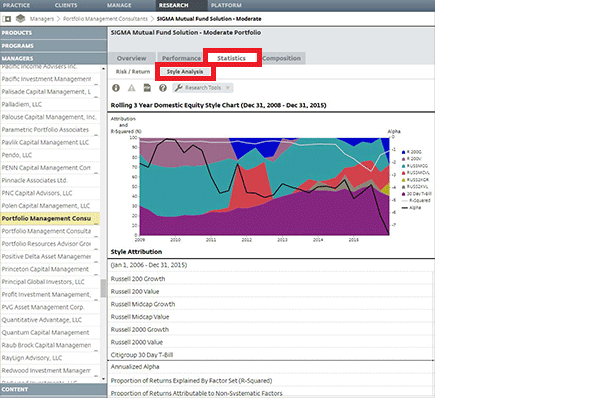Viewport: 590px width, 402px height.
Task: Select RayLign Advisory, LLC
Action: pyautogui.click(x=50, y=358)
